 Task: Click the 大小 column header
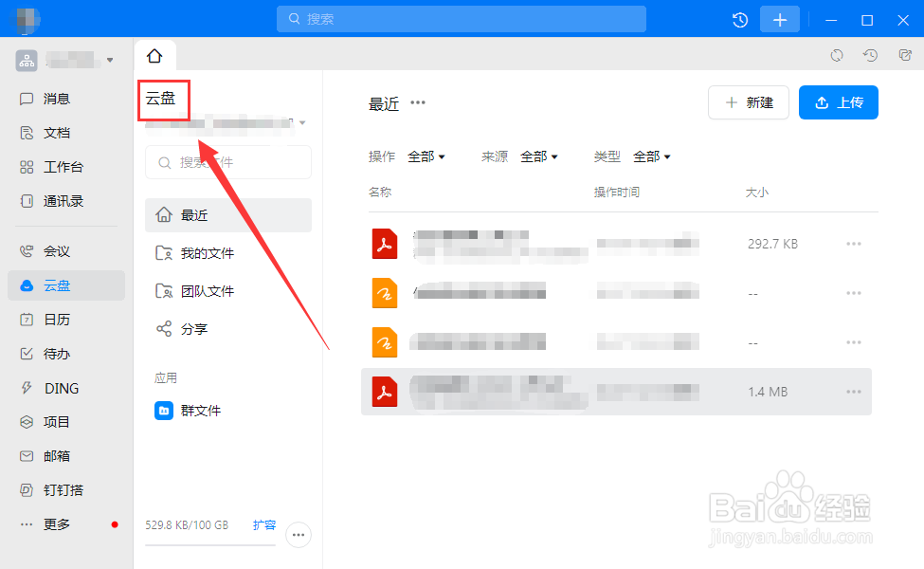click(756, 193)
